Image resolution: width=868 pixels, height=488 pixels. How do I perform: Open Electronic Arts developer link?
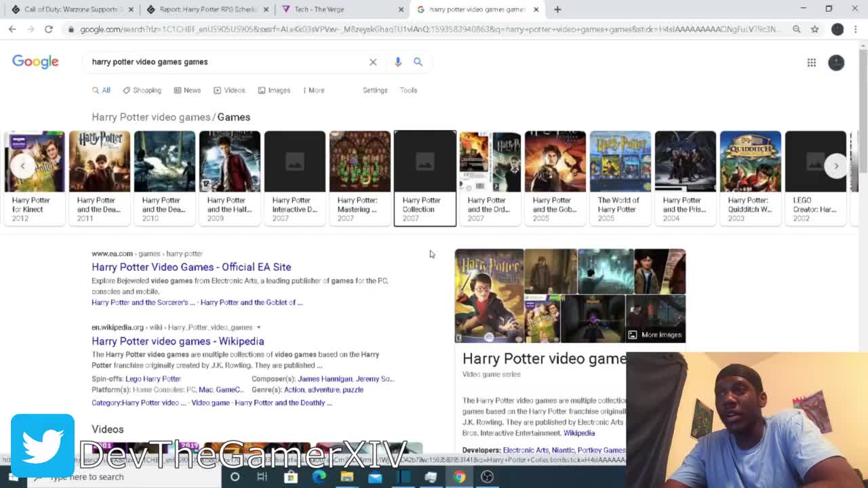(x=526, y=450)
